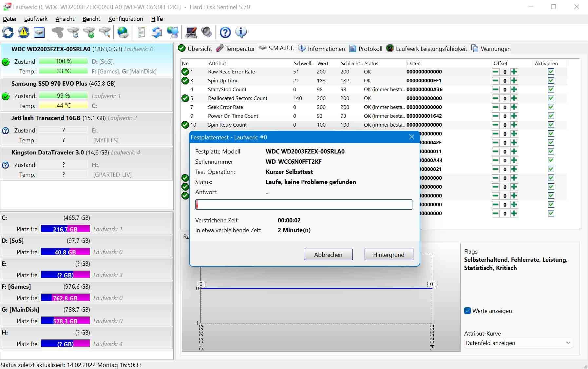Decrease offset for Spin Up Time
588x369 pixels.
click(496, 81)
